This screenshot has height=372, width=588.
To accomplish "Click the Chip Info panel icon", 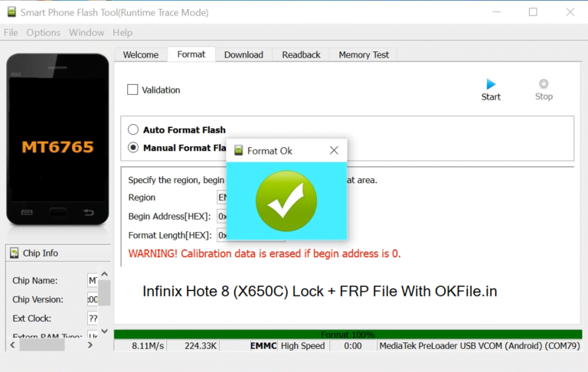I will pyautogui.click(x=15, y=253).
